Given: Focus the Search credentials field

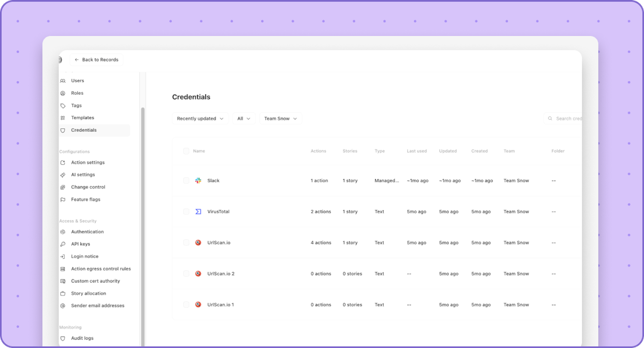Looking at the screenshot, I should [563, 119].
